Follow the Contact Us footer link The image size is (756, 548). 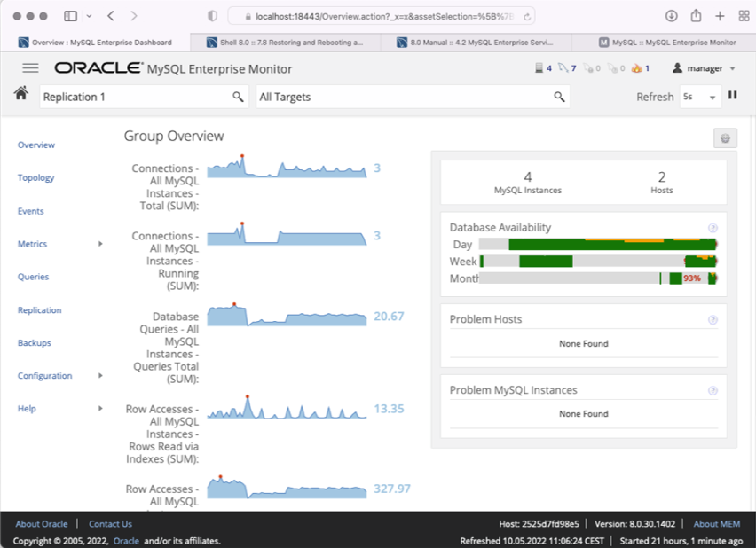110,524
